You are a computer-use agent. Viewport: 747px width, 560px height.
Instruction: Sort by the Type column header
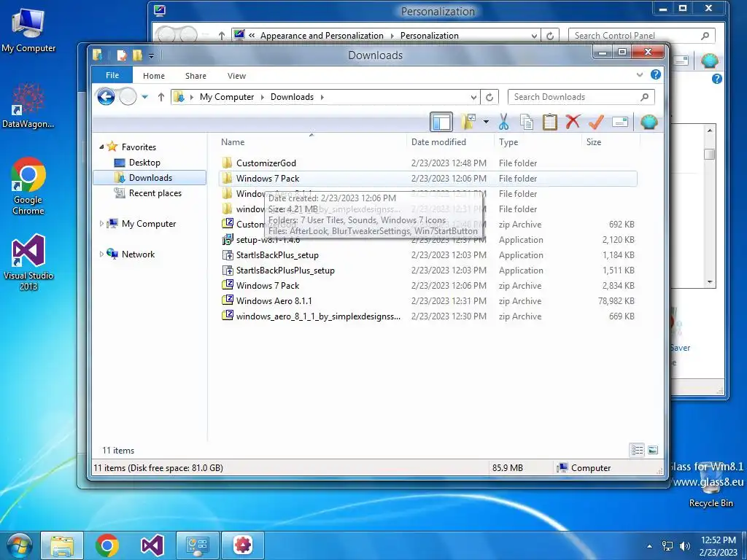(x=508, y=142)
